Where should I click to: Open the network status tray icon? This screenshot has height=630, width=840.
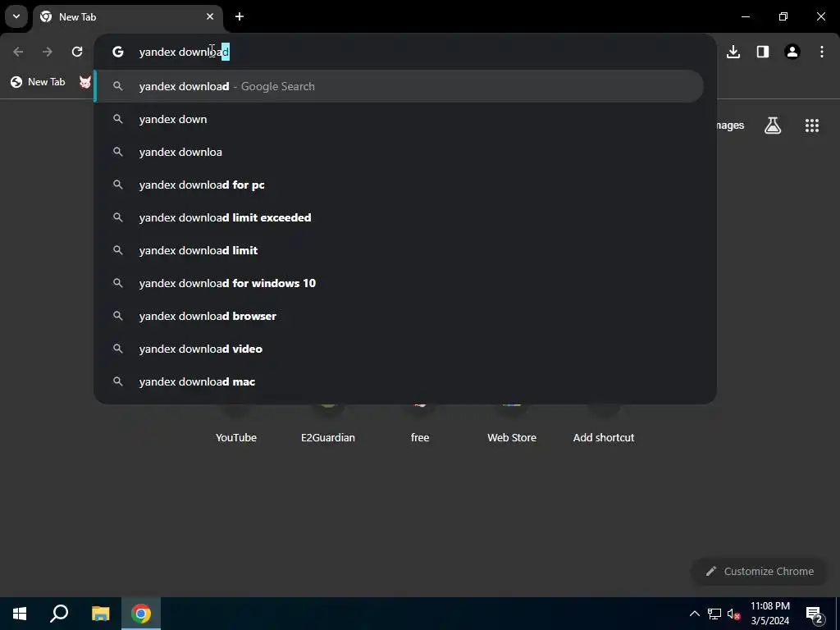(x=714, y=614)
